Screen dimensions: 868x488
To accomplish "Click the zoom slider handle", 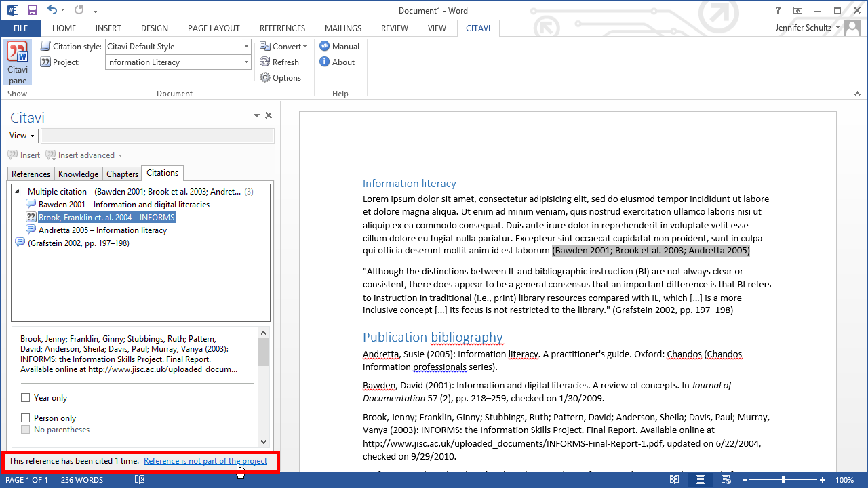I will [x=783, y=480].
